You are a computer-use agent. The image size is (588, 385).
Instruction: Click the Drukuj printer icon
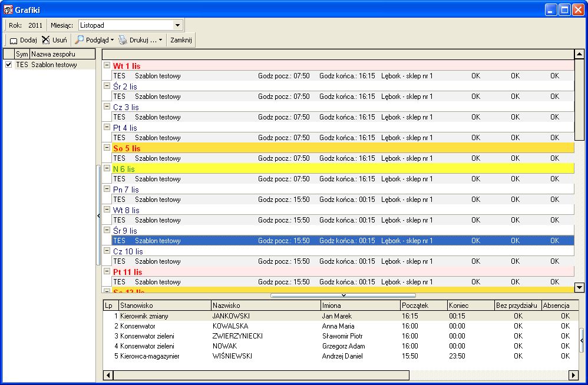(123, 40)
